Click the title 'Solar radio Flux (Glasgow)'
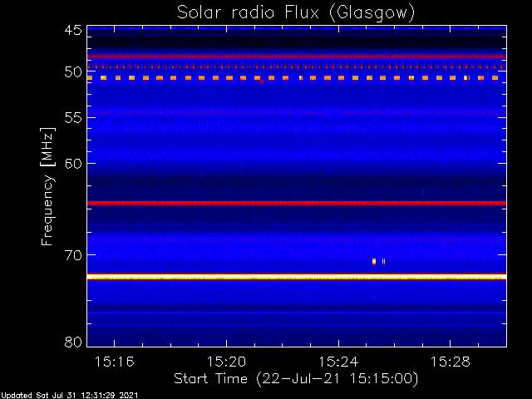Screen dimensions: 532x399 (296, 13)
